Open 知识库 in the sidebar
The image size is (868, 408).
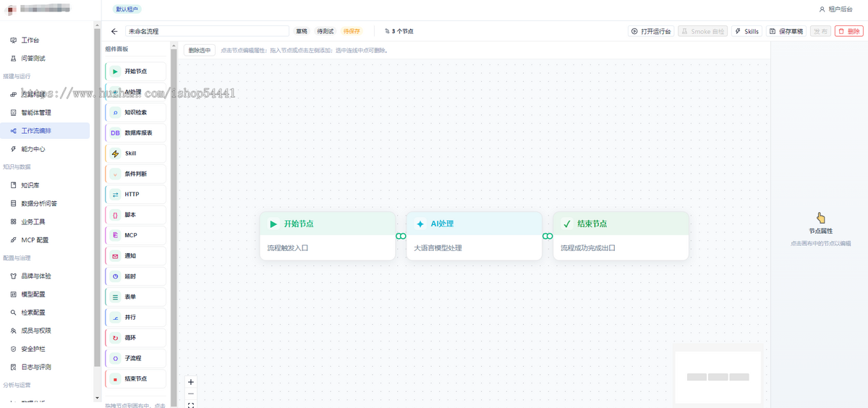click(45, 185)
